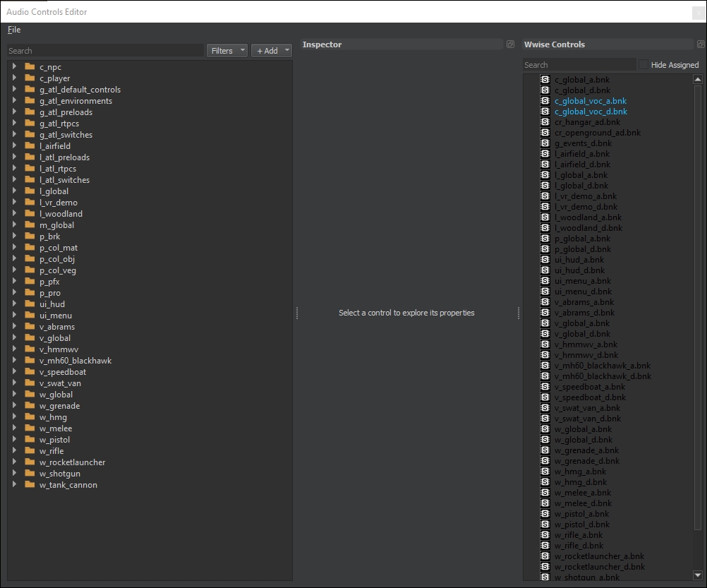Select the l_woodland folder
The height and width of the screenshot is (588, 707).
pos(61,214)
